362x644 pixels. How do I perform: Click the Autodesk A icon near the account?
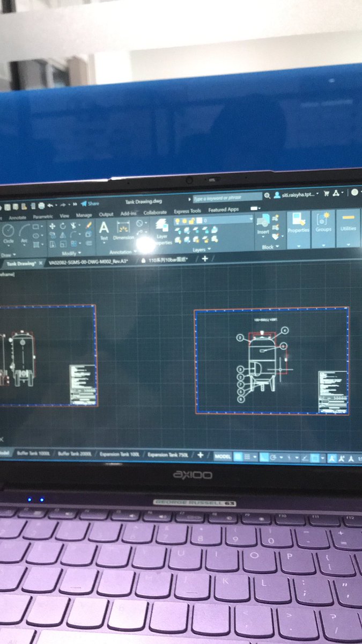[336, 193]
